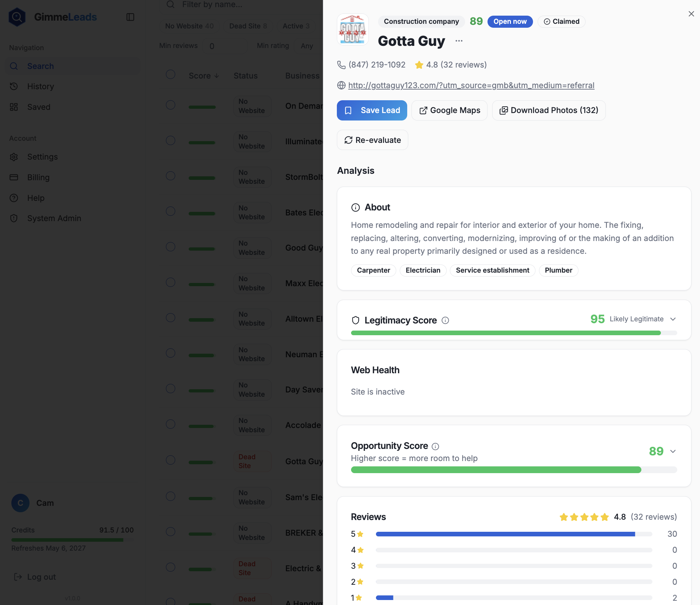Click the Service establishment tag

tap(492, 271)
